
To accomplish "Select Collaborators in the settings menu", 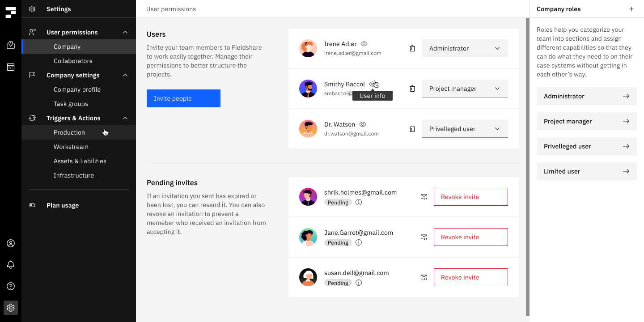I will click(x=73, y=61).
